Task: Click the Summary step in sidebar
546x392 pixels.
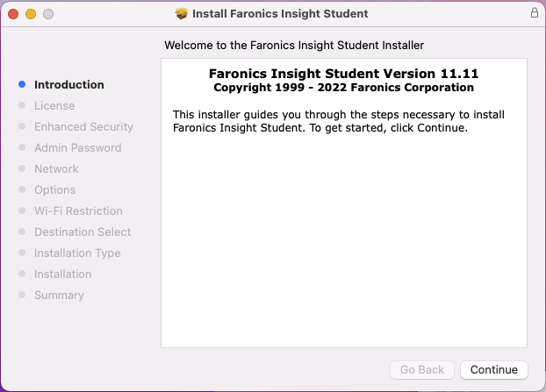Action: 59,296
